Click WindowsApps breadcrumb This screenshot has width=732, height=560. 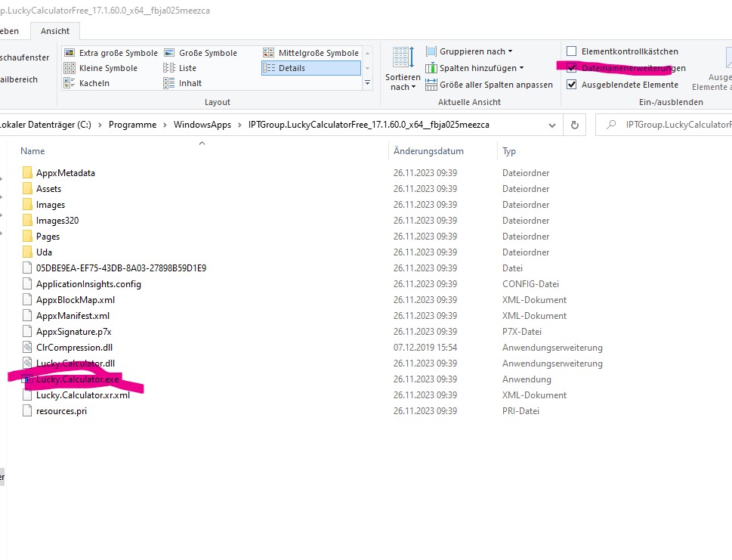202,125
